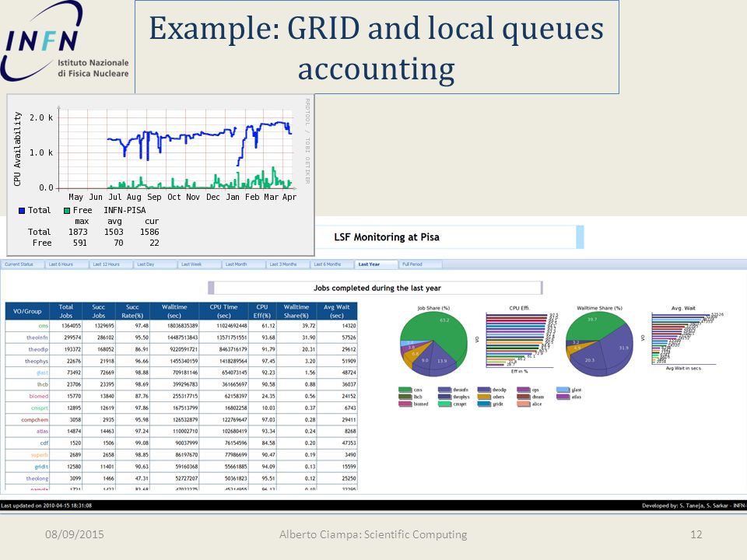Sort by the Succ Jobs column header
This screenshot has width=747, height=560.
pos(99,311)
